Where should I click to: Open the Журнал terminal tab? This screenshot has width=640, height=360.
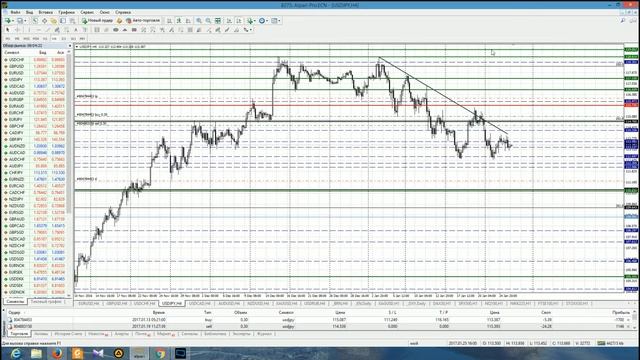pos(264,334)
